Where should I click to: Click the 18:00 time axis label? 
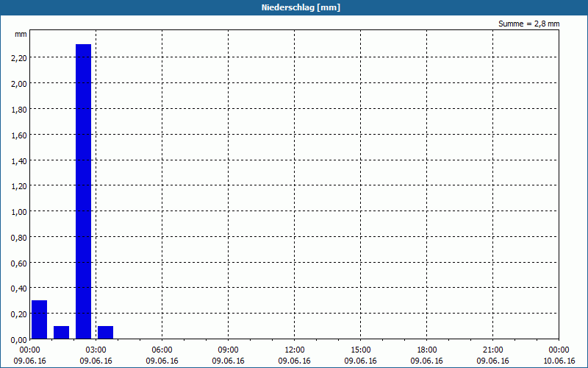click(427, 350)
